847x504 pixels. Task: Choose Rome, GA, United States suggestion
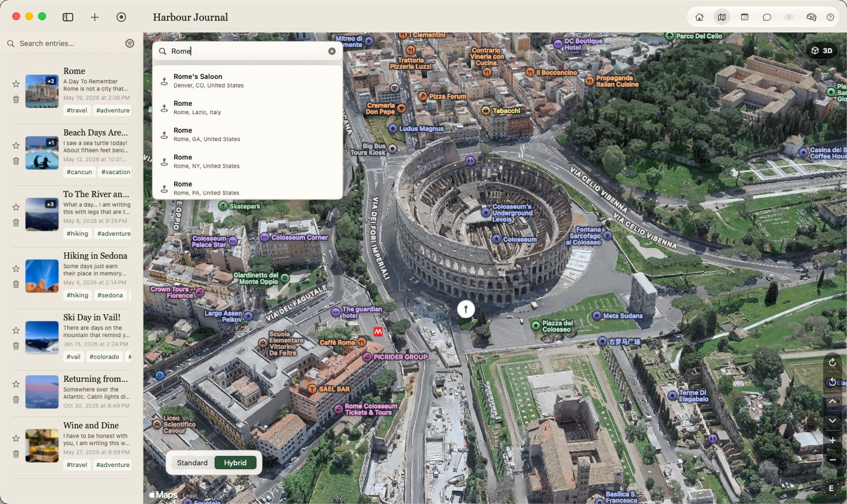(x=248, y=135)
